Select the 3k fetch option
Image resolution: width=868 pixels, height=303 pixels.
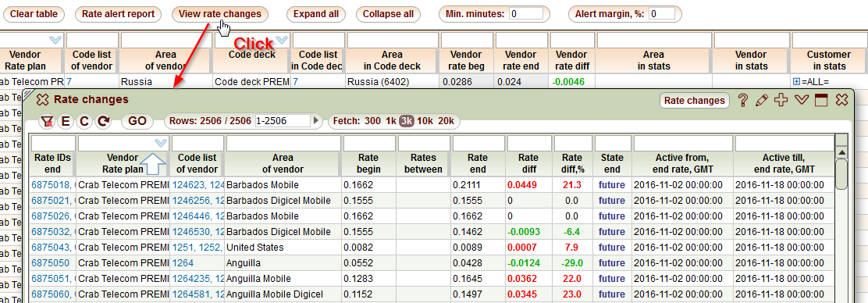[x=407, y=121]
